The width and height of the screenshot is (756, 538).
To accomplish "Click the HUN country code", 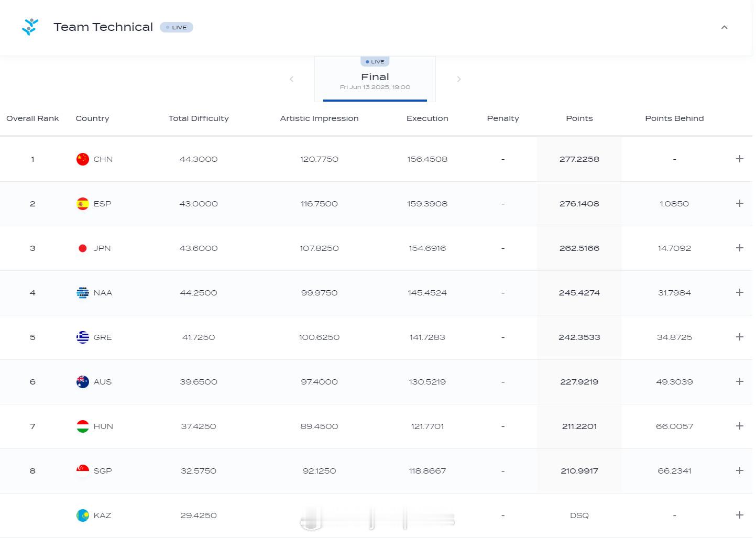I will (103, 426).
